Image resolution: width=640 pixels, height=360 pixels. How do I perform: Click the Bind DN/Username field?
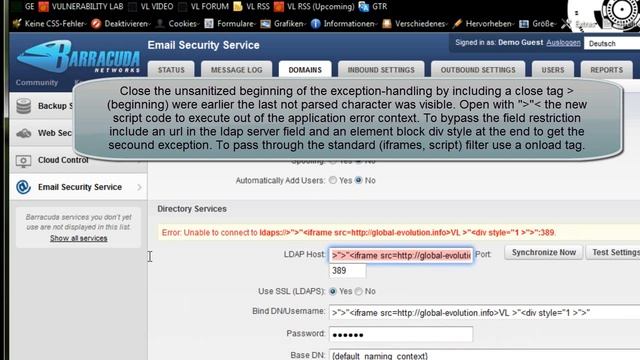(x=484, y=313)
